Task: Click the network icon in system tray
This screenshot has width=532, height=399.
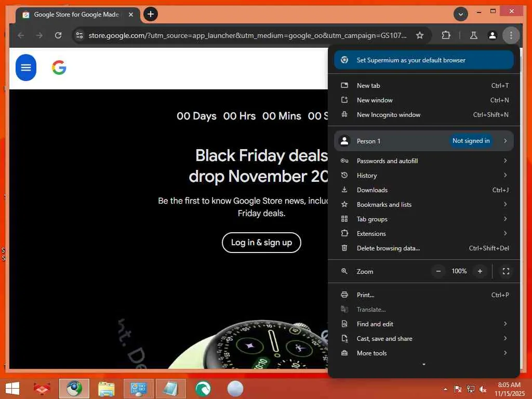Action: coord(471,389)
